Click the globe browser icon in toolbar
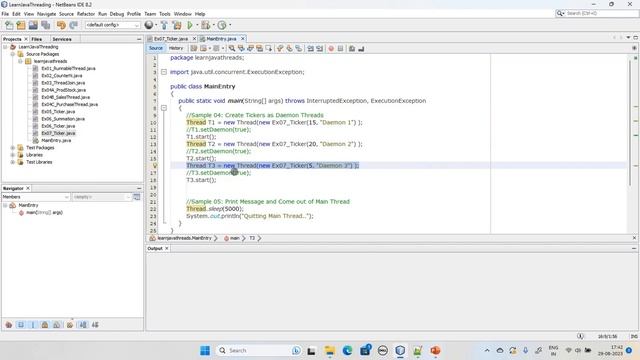 (149, 25)
